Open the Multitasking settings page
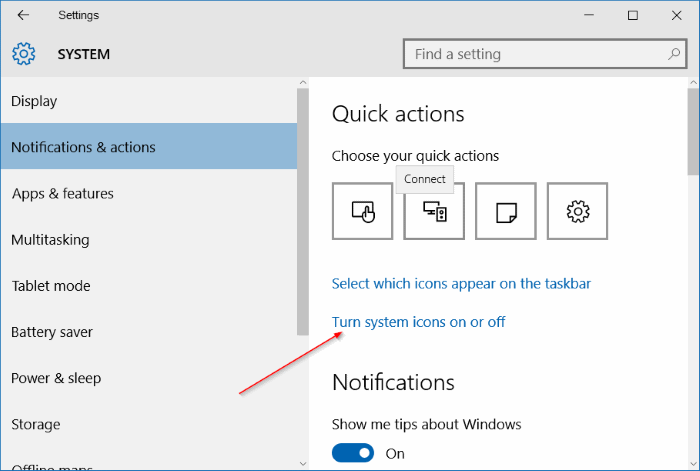This screenshot has width=700, height=471. pos(50,239)
